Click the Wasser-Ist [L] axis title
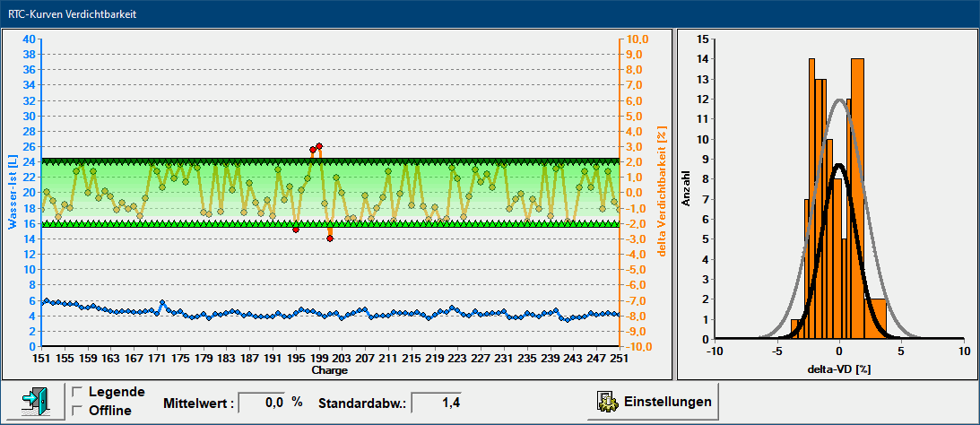Viewport: 980px width, 425px height. [14, 192]
